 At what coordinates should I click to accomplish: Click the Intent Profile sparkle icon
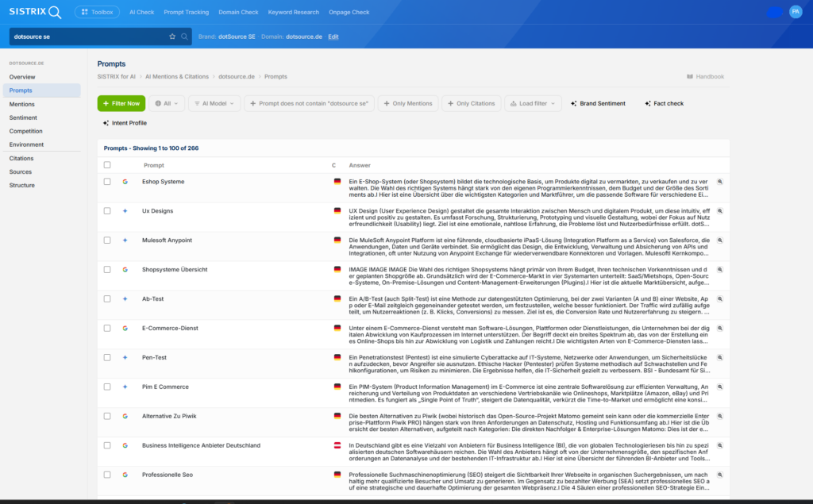coord(106,123)
